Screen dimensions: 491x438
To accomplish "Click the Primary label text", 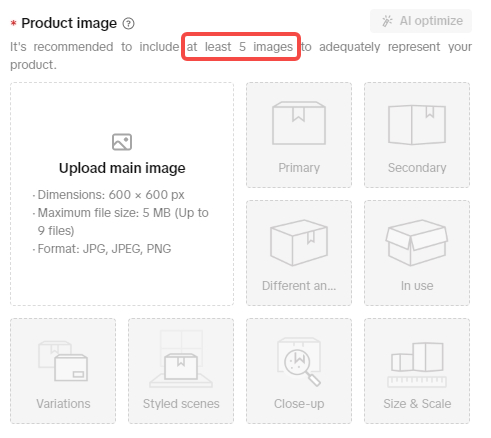I will (x=299, y=168).
